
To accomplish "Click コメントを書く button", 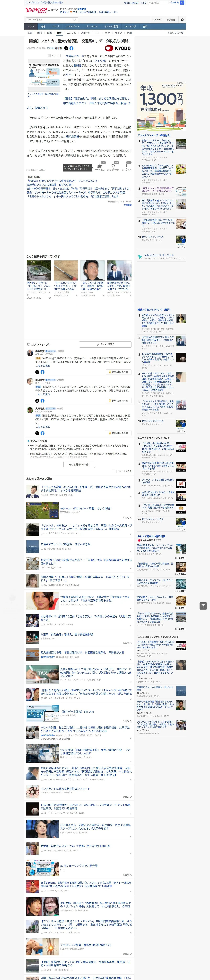I will [105, 344].
